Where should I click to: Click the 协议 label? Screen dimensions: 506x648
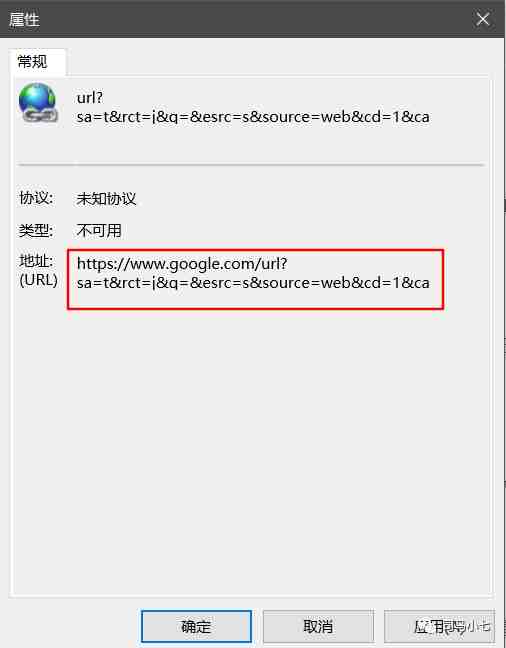[x=36, y=198]
